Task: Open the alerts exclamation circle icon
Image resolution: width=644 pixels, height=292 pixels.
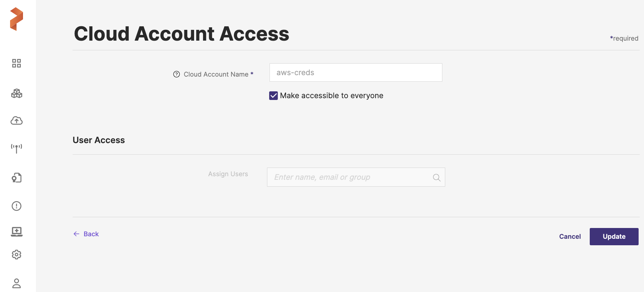Action: pyautogui.click(x=17, y=206)
